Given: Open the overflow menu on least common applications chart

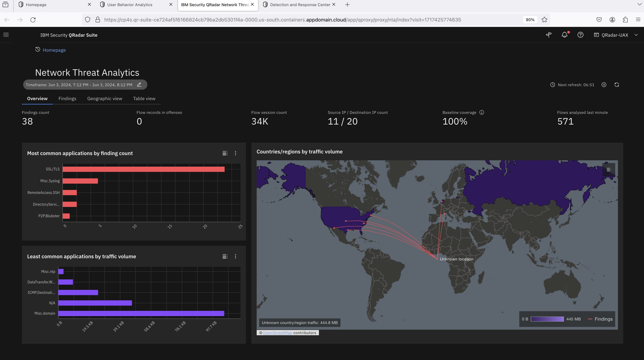Looking at the screenshot, I should (x=235, y=256).
